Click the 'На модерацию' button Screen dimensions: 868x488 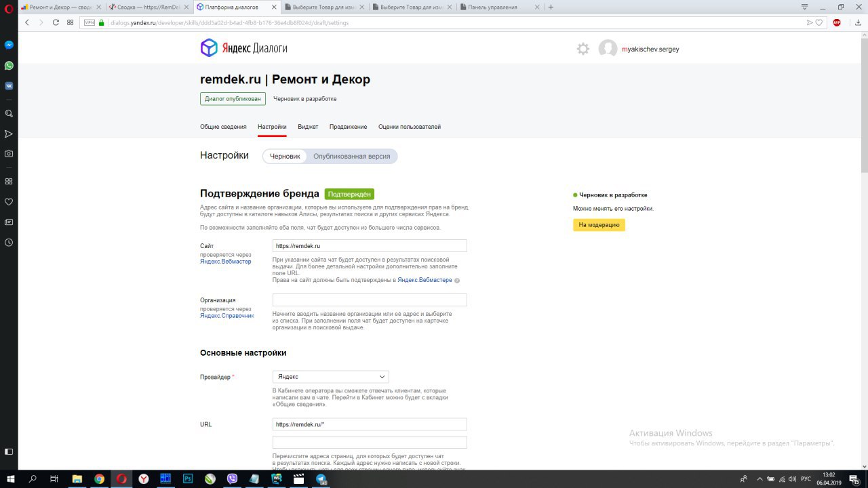pos(599,225)
